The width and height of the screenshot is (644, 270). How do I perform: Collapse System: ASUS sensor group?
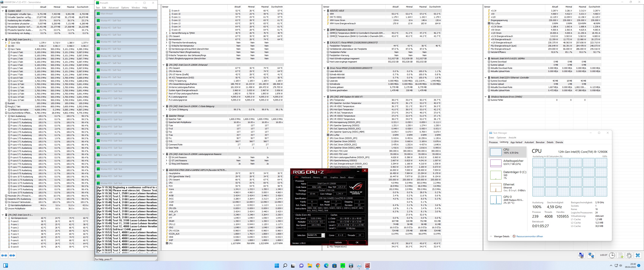[3, 11]
